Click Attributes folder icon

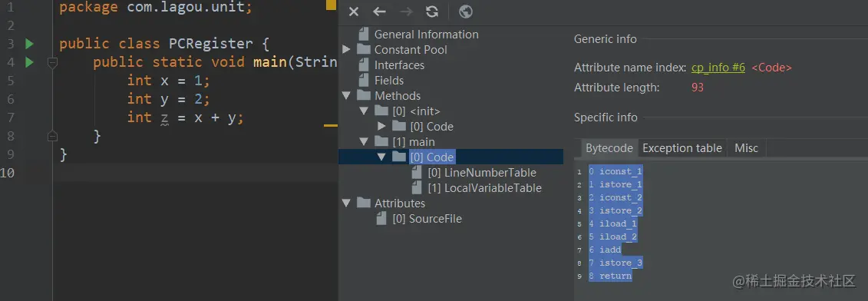[x=363, y=203]
